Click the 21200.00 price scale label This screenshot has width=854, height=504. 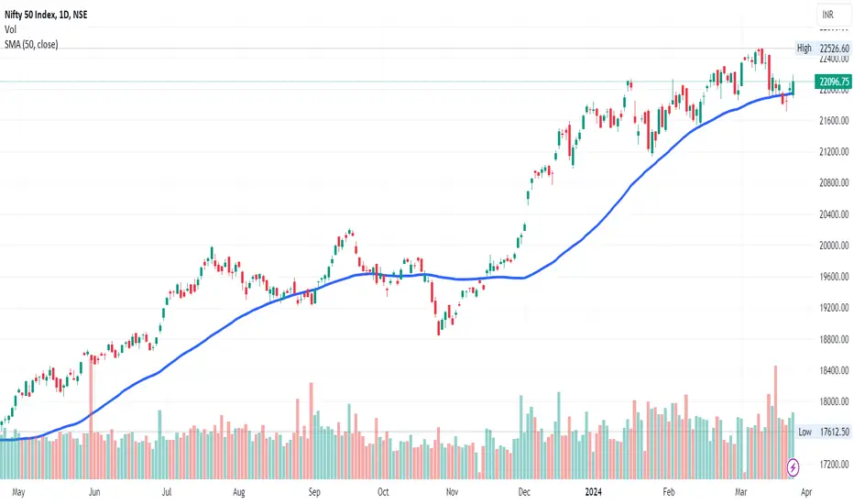[834, 151]
